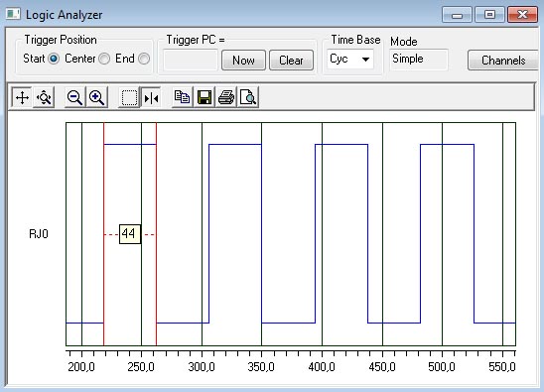Image resolution: width=544 pixels, height=392 pixels.
Task: Click the 300,0 axis label
Action: pyautogui.click(x=202, y=367)
